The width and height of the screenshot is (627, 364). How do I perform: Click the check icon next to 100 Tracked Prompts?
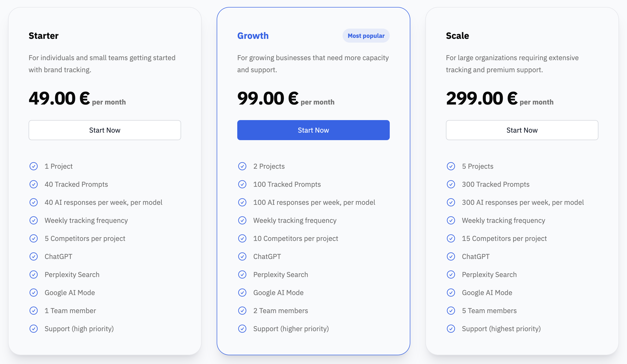(x=242, y=184)
